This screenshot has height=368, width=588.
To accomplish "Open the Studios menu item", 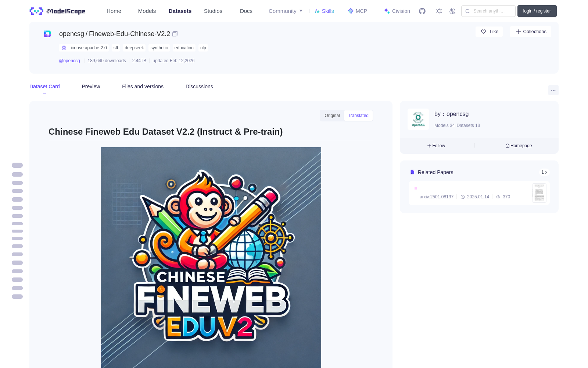I will tap(213, 11).
